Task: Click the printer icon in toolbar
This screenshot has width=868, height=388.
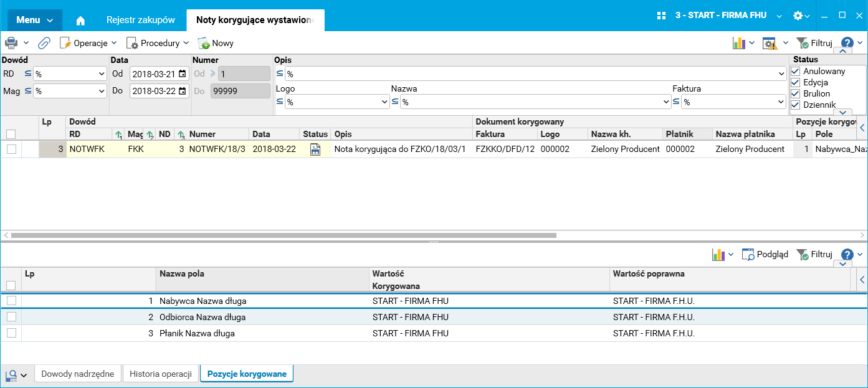Action: click(x=11, y=43)
